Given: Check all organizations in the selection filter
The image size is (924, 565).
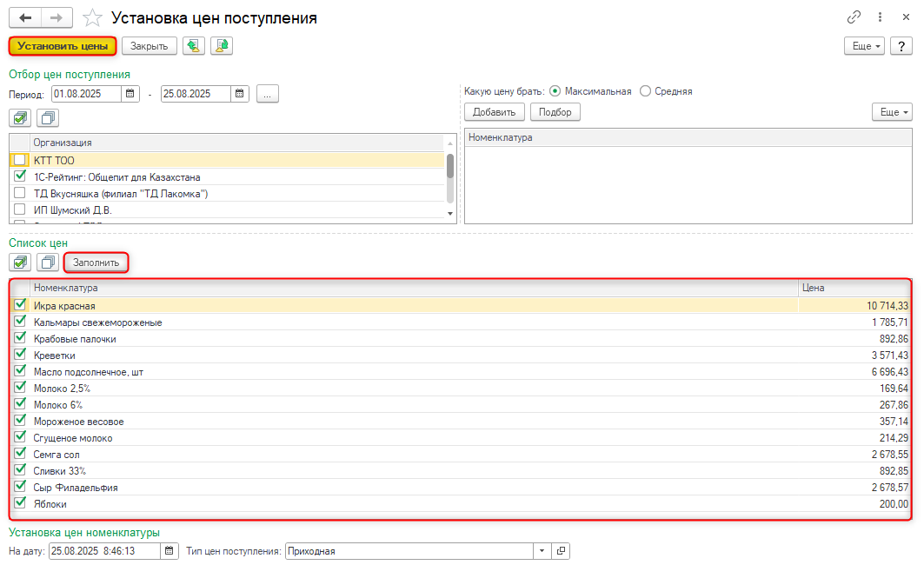Looking at the screenshot, I should point(20,117).
